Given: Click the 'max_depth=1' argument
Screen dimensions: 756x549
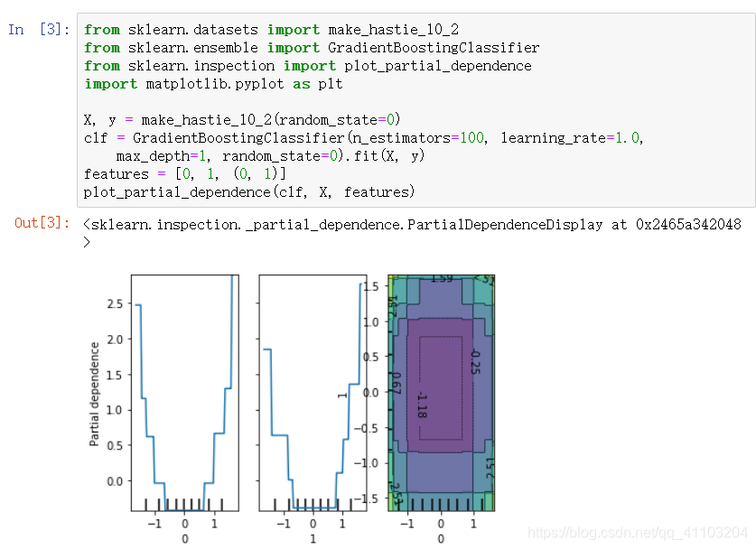Looking at the screenshot, I should pos(161,156).
